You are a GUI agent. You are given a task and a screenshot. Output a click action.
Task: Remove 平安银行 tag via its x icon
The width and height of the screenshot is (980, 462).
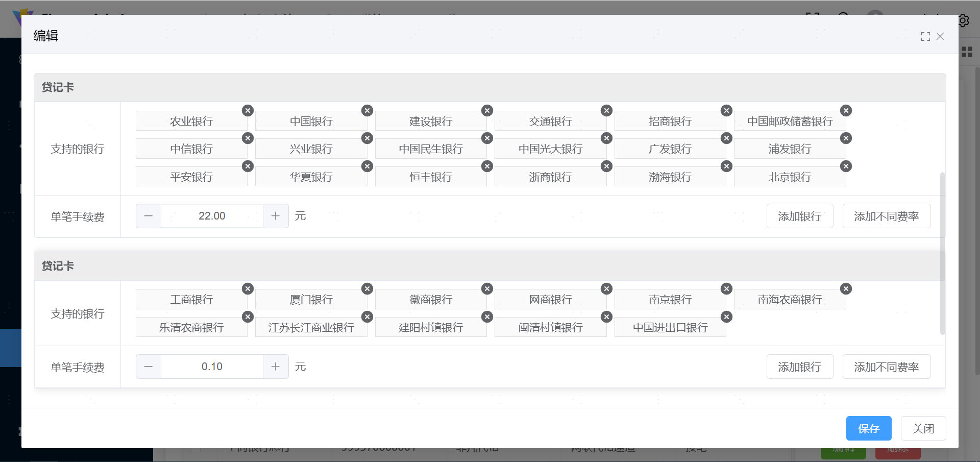(248, 166)
